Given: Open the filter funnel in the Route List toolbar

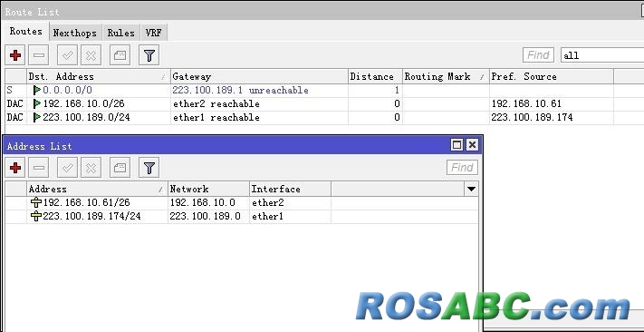Looking at the screenshot, I should point(149,55).
